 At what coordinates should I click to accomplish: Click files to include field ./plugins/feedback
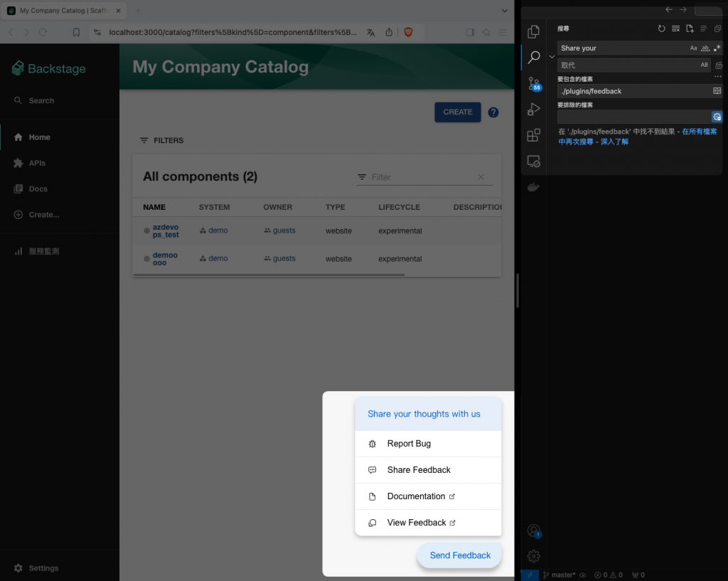(x=634, y=91)
